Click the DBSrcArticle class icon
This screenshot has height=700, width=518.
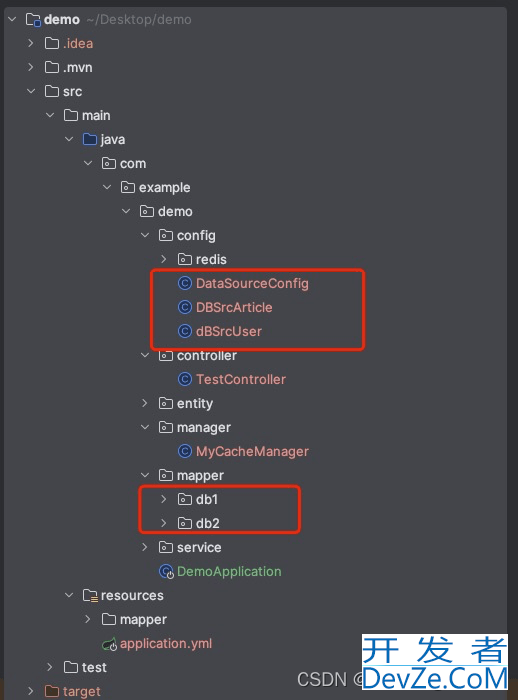184,308
